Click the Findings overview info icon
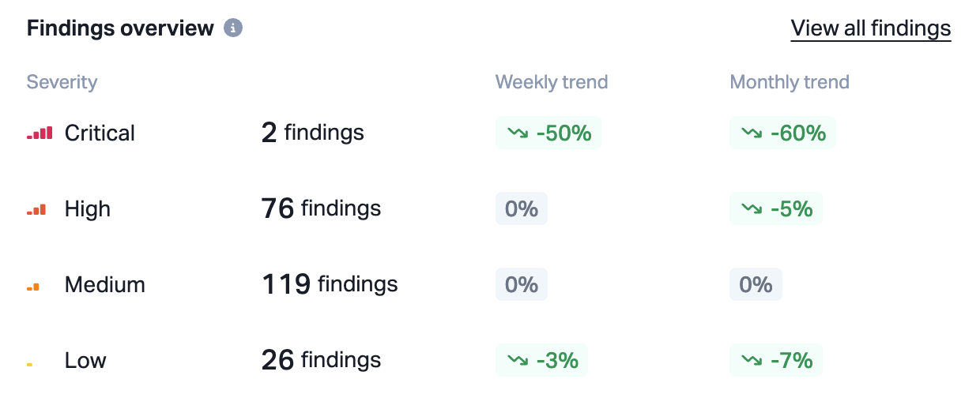 tap(232, 28)
